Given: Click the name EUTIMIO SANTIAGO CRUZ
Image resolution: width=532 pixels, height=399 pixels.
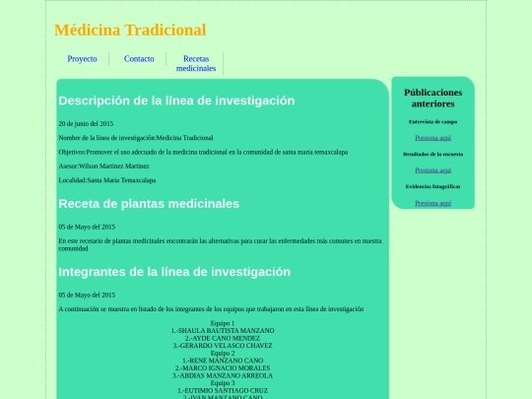Looking at the screenshot, I should tap(223, 390).
